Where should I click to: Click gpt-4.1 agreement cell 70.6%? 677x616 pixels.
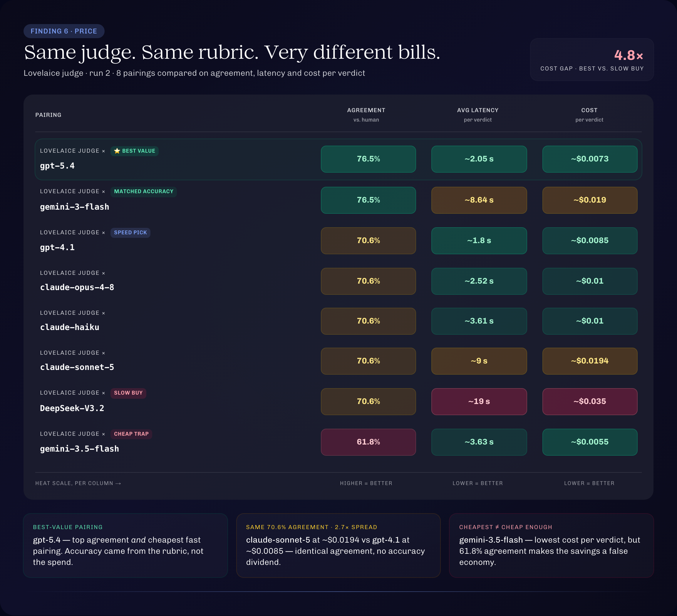click(368, 240)
